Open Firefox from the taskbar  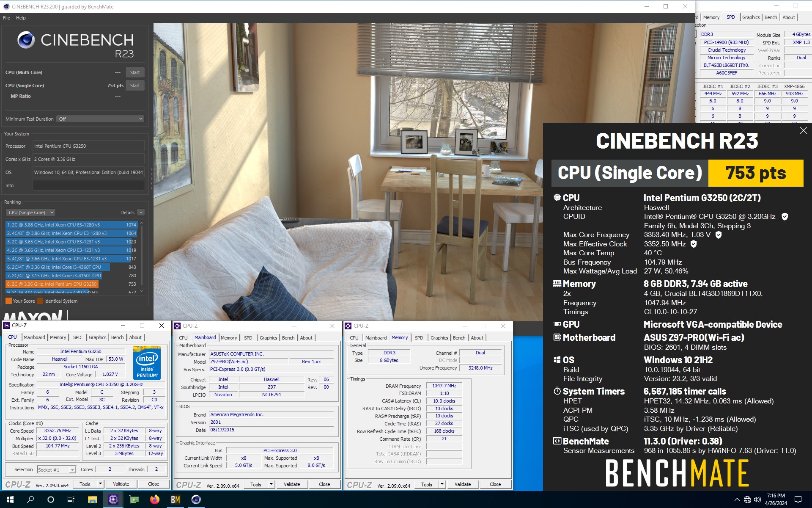pos(154,500)
